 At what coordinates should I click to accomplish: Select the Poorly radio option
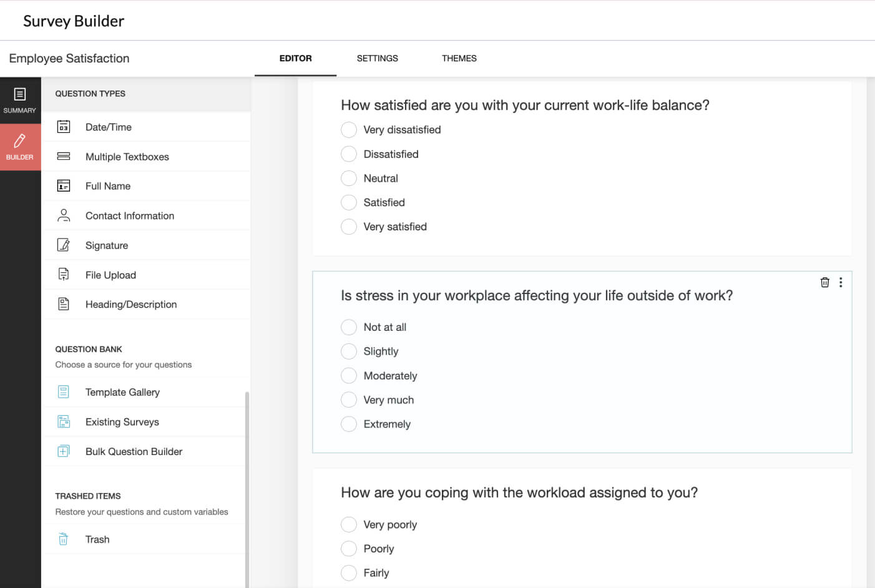coord(349,548)
